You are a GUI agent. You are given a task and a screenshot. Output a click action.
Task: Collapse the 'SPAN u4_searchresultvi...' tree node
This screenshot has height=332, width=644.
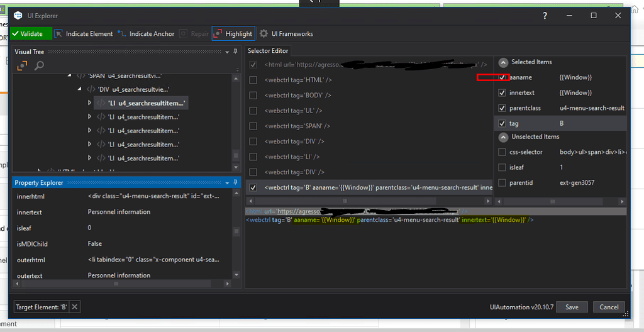pos(69,76)
